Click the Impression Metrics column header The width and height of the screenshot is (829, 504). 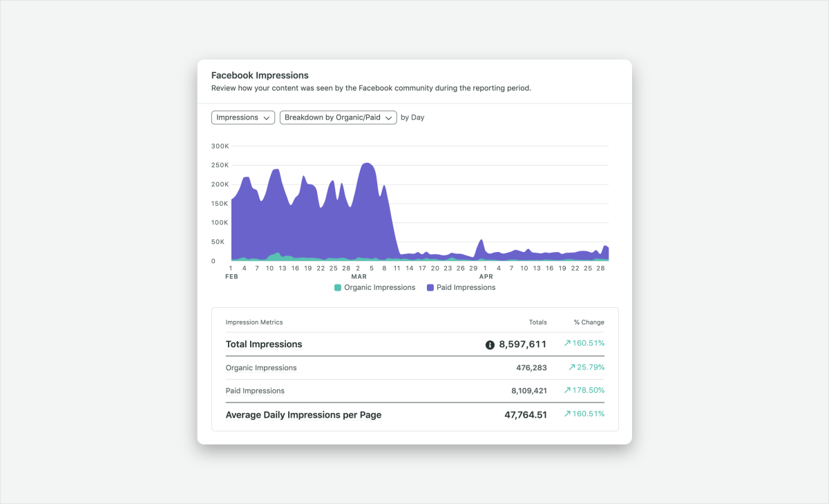[254, 322]
